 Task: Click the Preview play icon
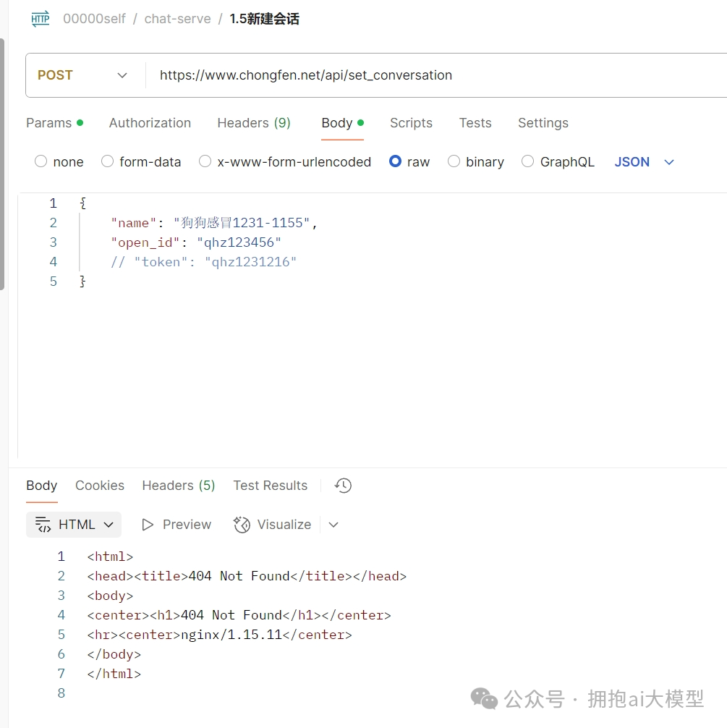[x=148, y=525]
